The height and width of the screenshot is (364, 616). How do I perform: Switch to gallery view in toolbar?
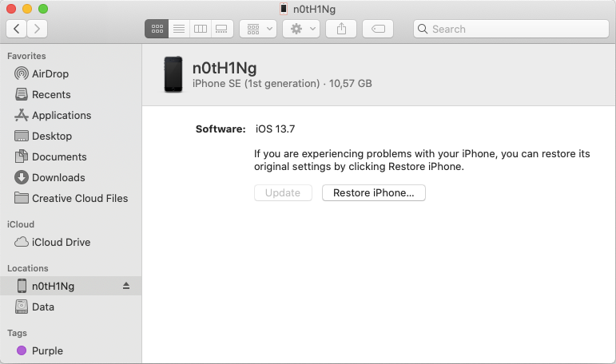222,29
